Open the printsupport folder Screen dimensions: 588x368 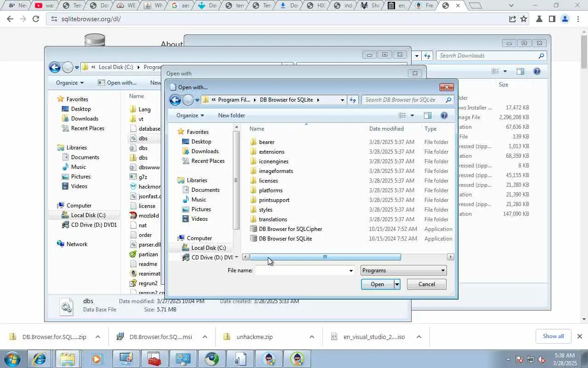pos(270,200)
